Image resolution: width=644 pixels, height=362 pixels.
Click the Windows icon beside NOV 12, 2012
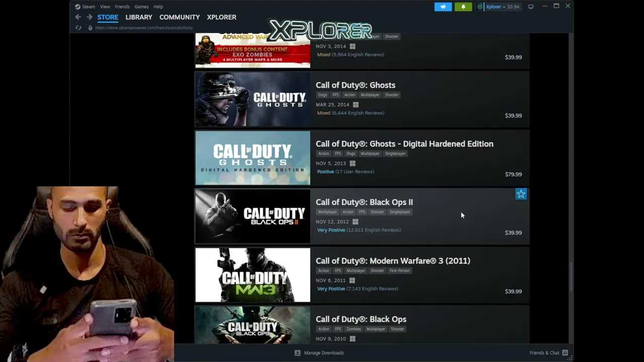point(355,222)
